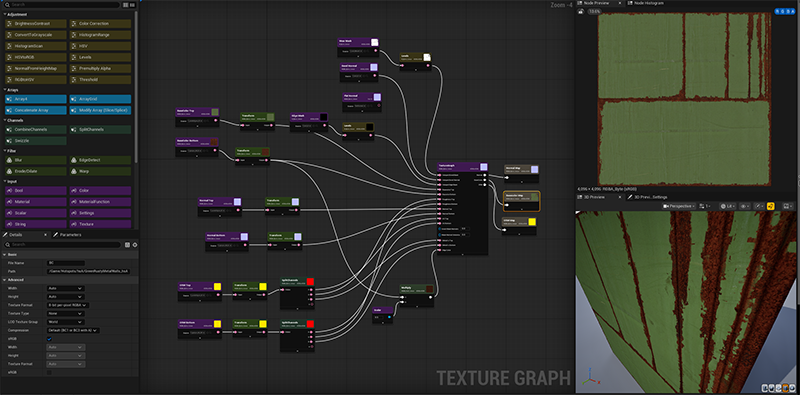Collapse the Adjustment category
The width and height of the screenshot is (800, 395).
tap(5, 14)
